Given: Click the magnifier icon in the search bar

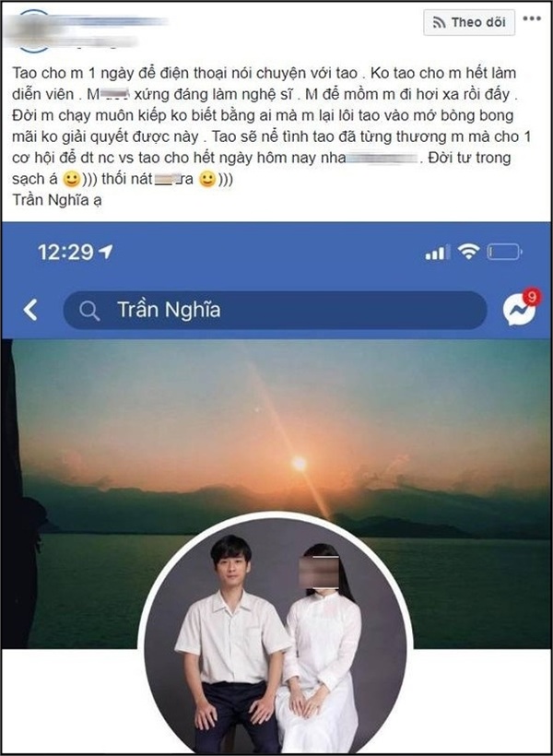Looking at the screenshot, I should [89, 311].
